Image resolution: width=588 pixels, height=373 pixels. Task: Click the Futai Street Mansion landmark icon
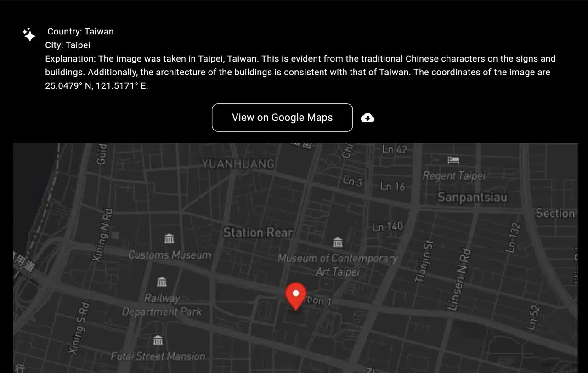(x=158, y=340)
